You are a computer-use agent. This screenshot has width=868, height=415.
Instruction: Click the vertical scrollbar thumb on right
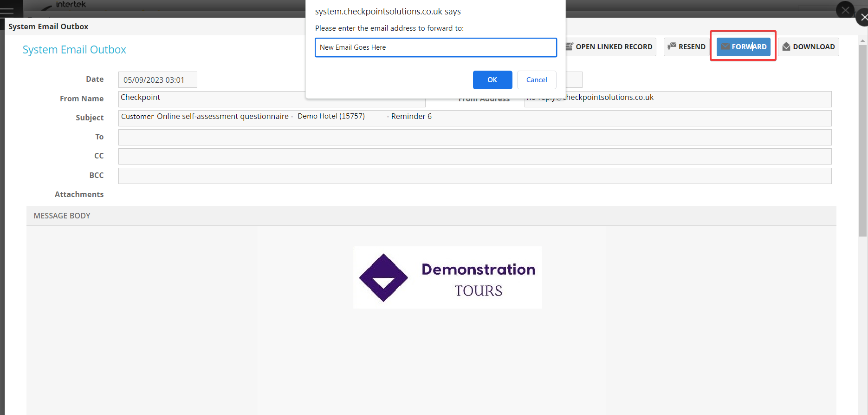(x=862, y=139)
